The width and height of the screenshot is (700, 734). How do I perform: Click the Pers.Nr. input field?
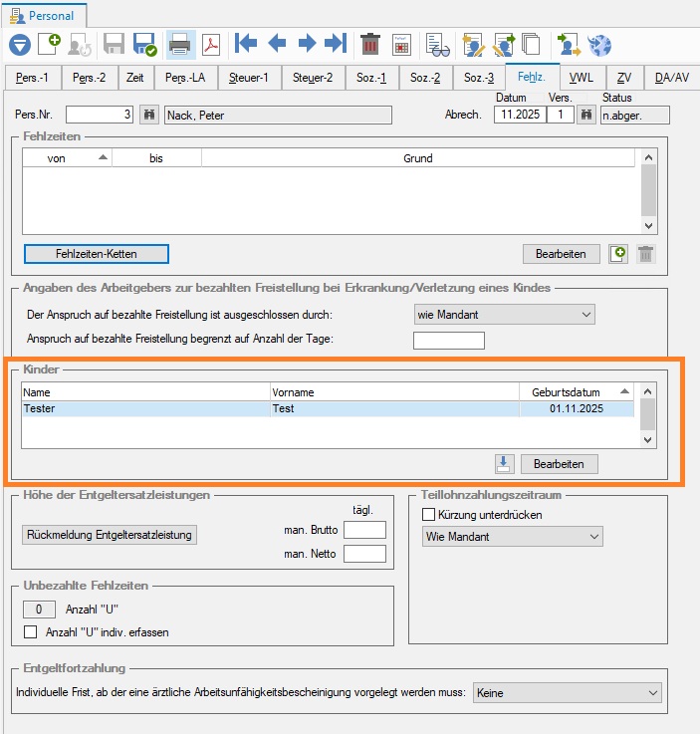pyautogui.click(x=100, y=115)
